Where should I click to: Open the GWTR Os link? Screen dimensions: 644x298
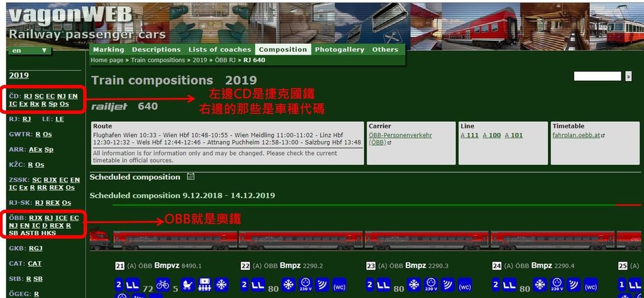(47, 134)
